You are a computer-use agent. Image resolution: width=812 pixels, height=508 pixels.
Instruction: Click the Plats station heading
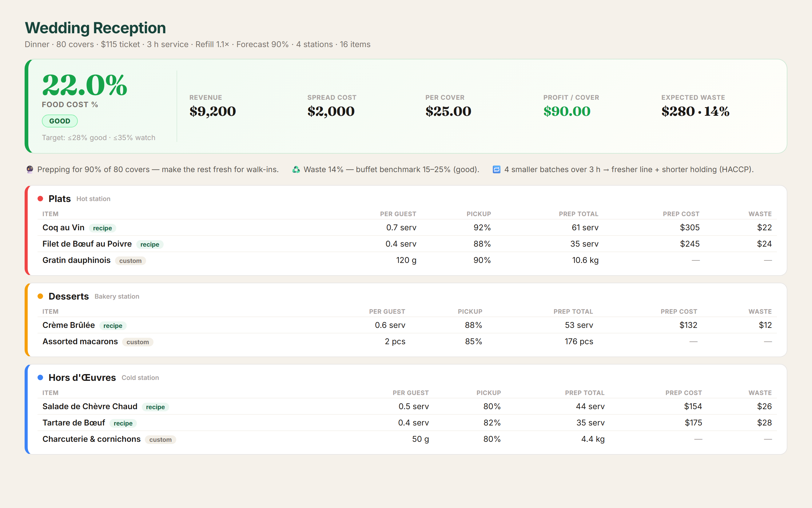click(x=59, y=199)
